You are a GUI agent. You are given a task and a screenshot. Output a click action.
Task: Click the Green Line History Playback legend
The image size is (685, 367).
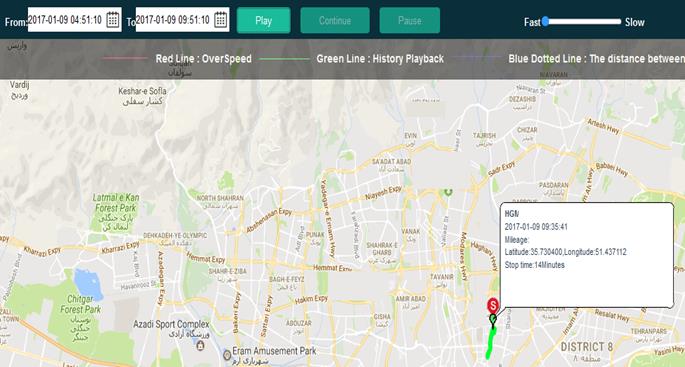(x=380, y=59)
